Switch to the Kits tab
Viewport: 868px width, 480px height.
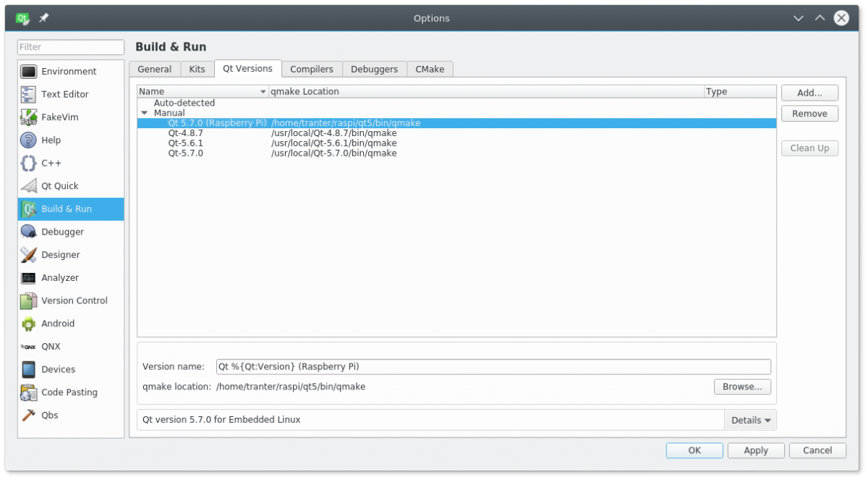coord(197,70)
